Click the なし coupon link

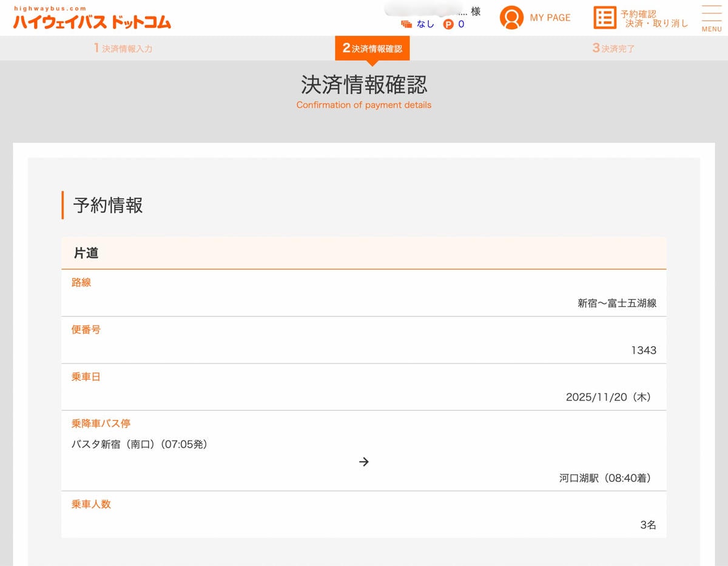tap(425, 24)
